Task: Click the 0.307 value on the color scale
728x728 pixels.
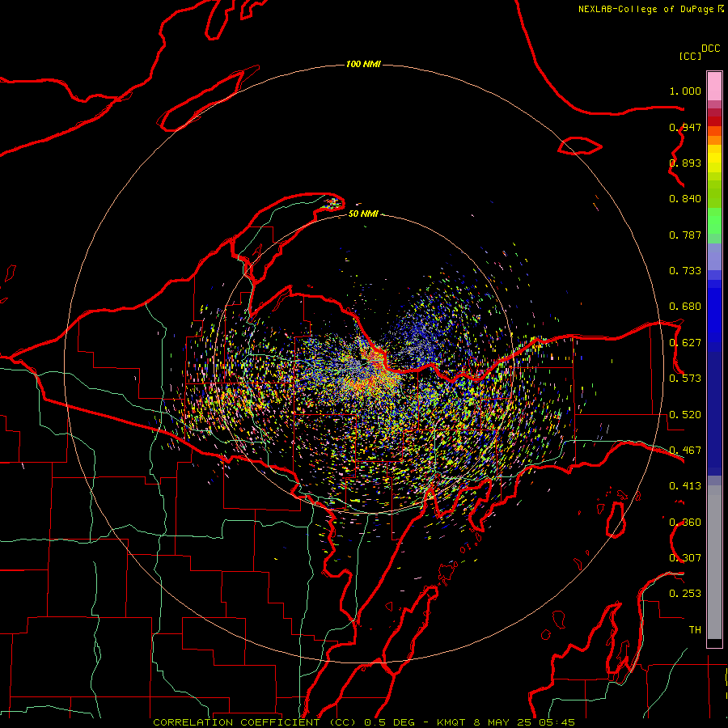Action: point(685,558)
